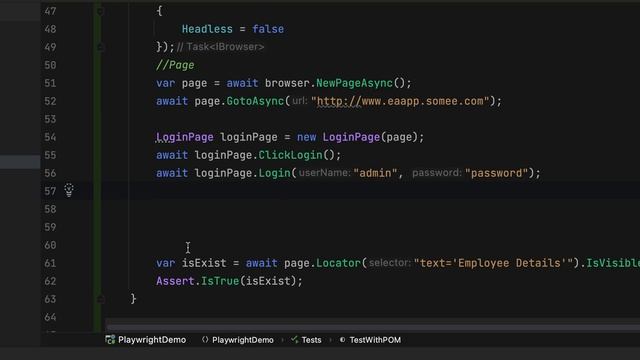Click the project icon beside PlaywrightDemo breadcrumb
640x360 pixels.
coord(110,340)
